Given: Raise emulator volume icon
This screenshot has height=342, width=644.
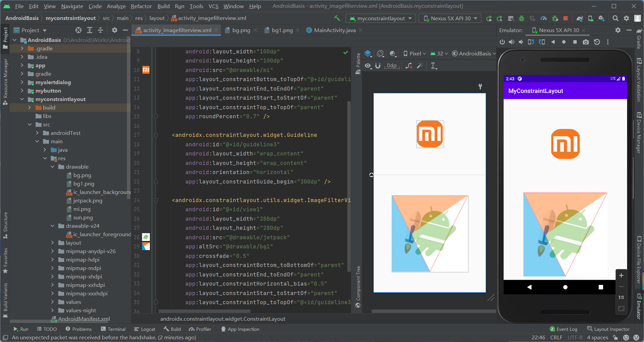Looking at the screenshot, I should [x=511, y=42].
